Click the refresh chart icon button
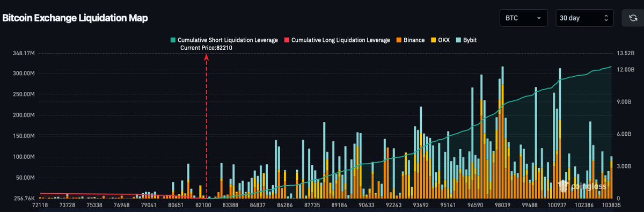 click(633, 18)
